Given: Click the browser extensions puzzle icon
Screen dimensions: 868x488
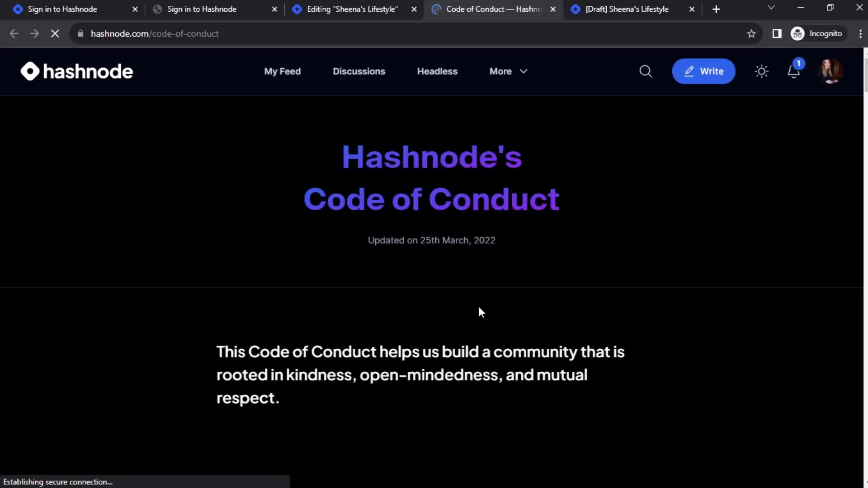Looking at the screenshot, I should pyautogui.click(x=777, y=33).
